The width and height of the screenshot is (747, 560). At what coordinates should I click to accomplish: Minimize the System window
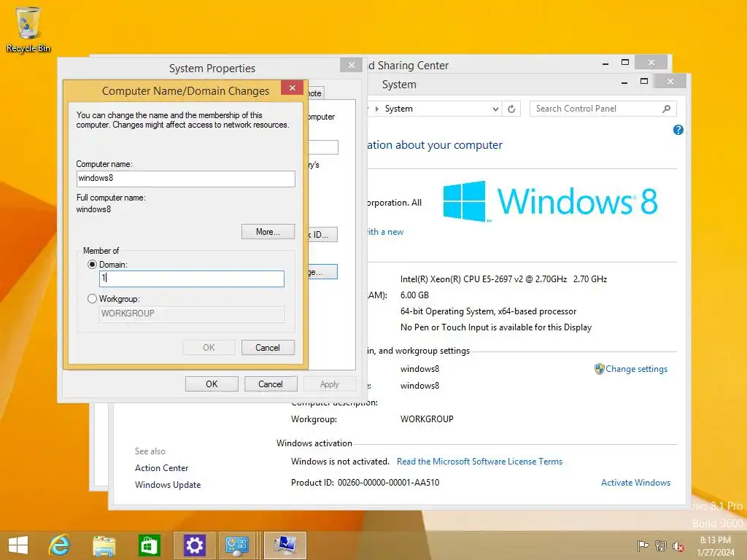point(624,82)
